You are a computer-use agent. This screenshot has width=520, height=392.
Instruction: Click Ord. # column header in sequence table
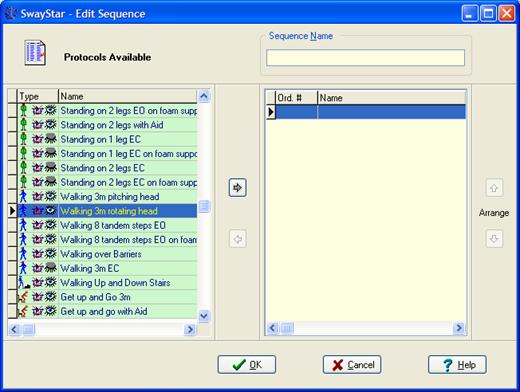(296, 98)
